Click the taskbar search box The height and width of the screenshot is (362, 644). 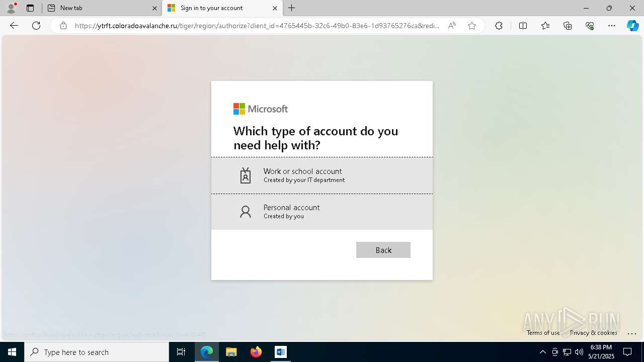click(97, 352)
